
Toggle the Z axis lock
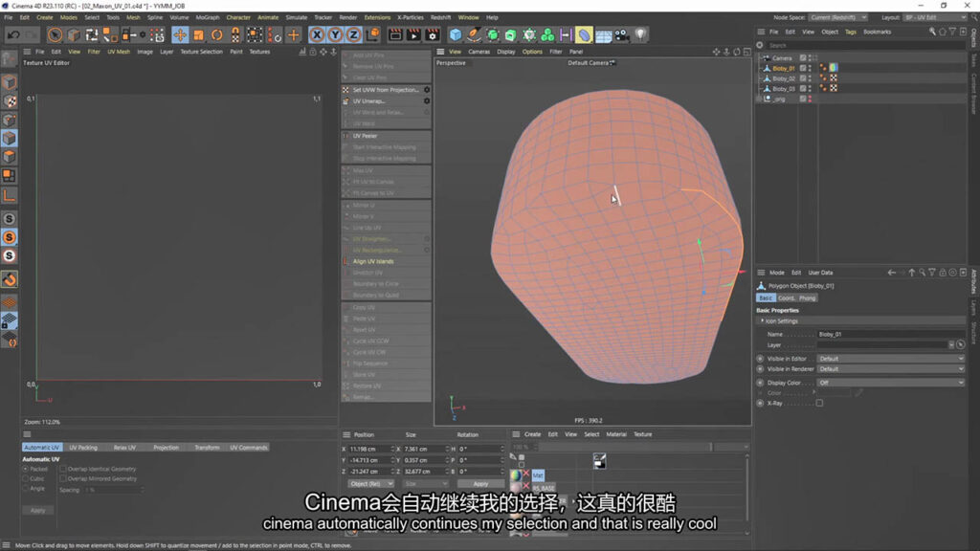click(353, 35)
